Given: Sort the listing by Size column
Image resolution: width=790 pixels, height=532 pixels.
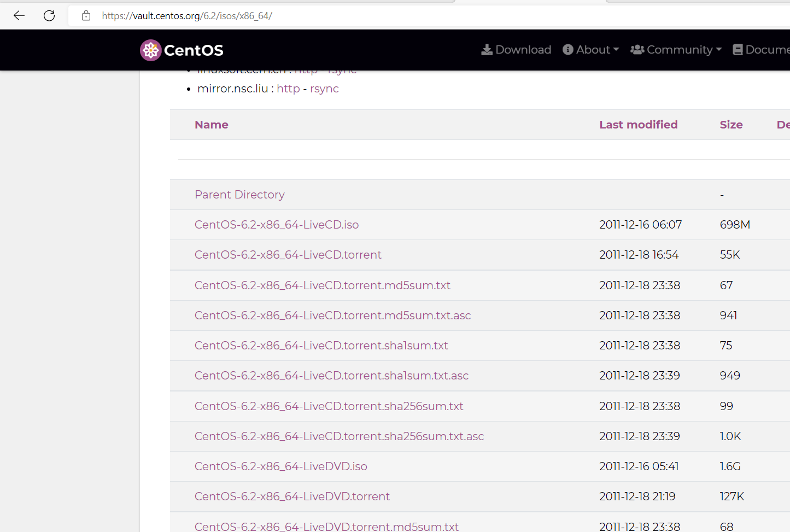Looking at the screenshot, I should point(731,125).
